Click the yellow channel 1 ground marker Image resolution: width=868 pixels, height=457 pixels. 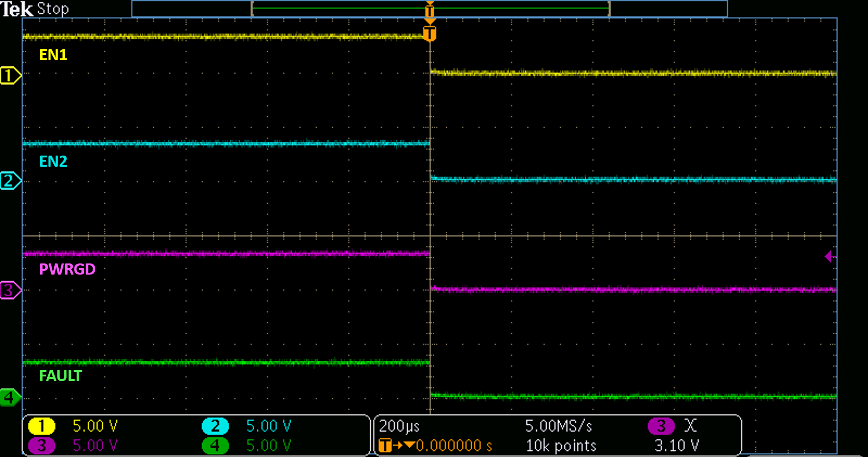tap(10, 75)
